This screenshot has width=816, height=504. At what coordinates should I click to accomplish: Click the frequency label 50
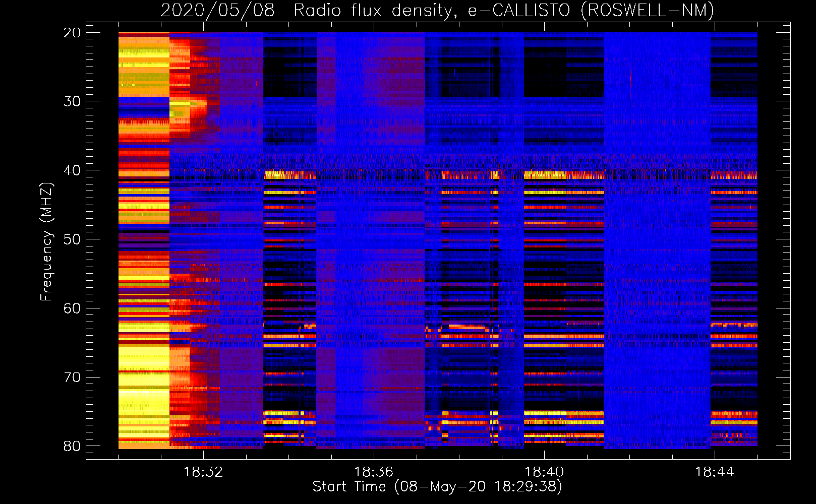72,239
